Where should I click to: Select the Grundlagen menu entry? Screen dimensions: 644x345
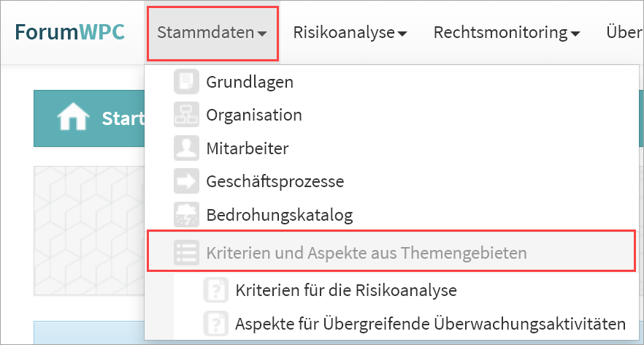tap(250, 82)
